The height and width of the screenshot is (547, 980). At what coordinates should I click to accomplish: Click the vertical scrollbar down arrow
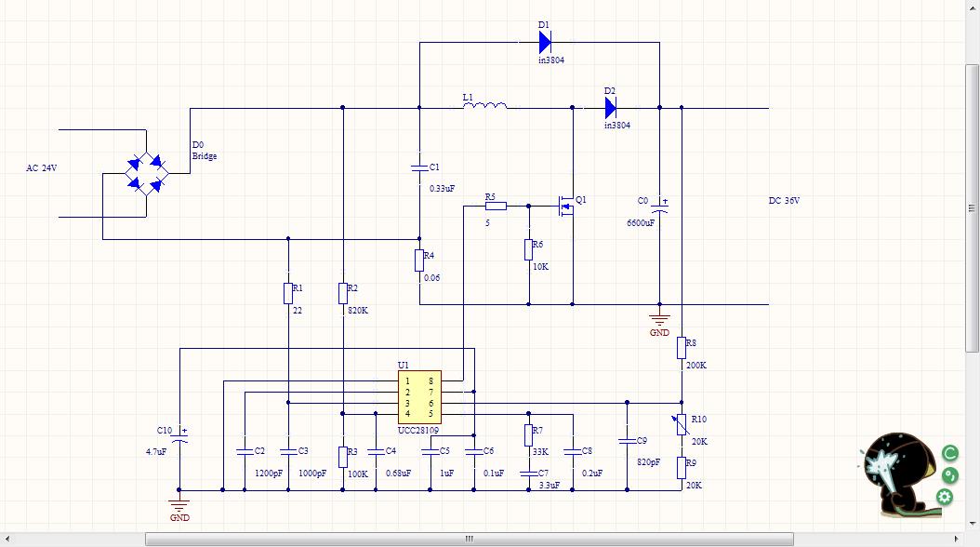click(972, 525)
